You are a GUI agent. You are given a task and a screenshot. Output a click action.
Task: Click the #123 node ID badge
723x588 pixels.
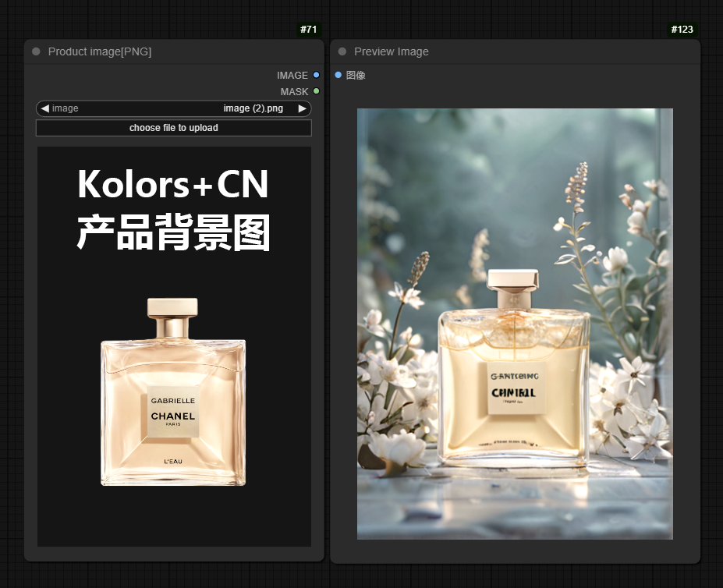point(682,30)
